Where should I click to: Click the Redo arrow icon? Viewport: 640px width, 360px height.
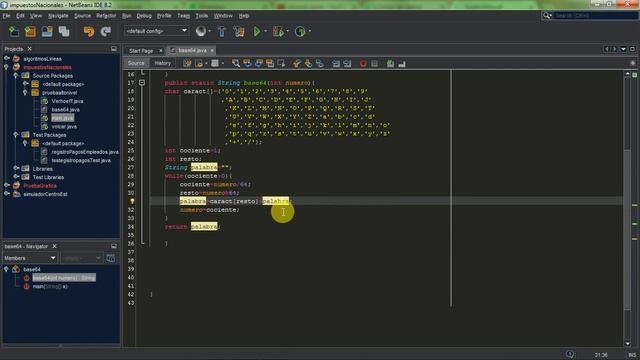pos(106,31)
